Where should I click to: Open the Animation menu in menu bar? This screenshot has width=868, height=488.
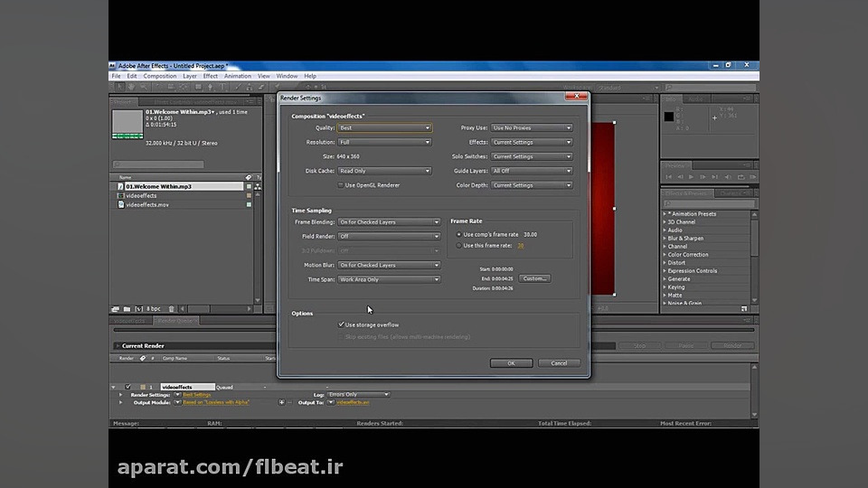[238, 76]
